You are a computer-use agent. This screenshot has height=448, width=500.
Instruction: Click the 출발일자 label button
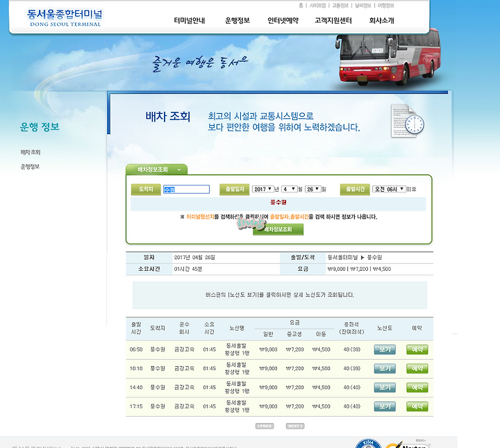point(235,189)
